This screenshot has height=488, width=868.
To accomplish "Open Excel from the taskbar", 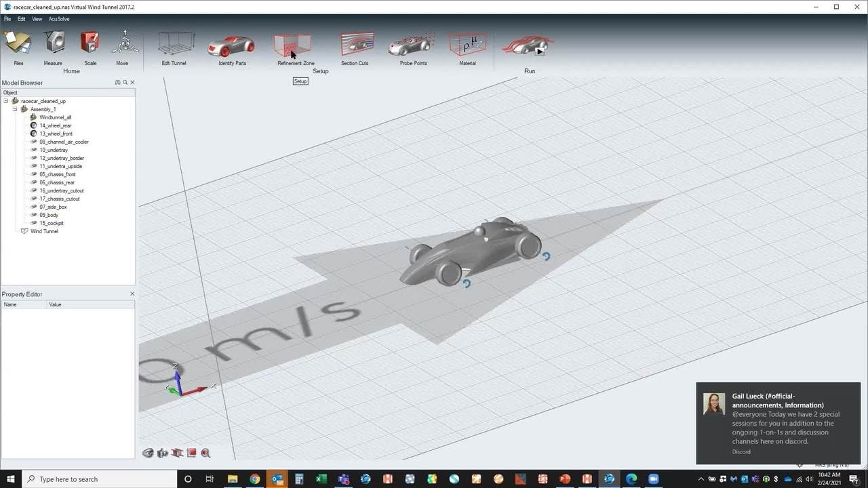I will [x=321, y=479].
